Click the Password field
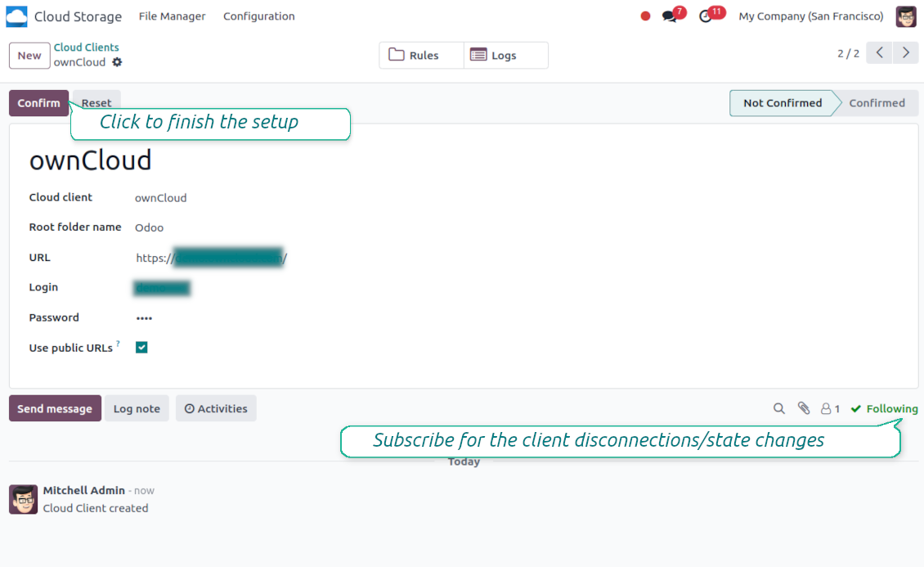 coord(145,317)
